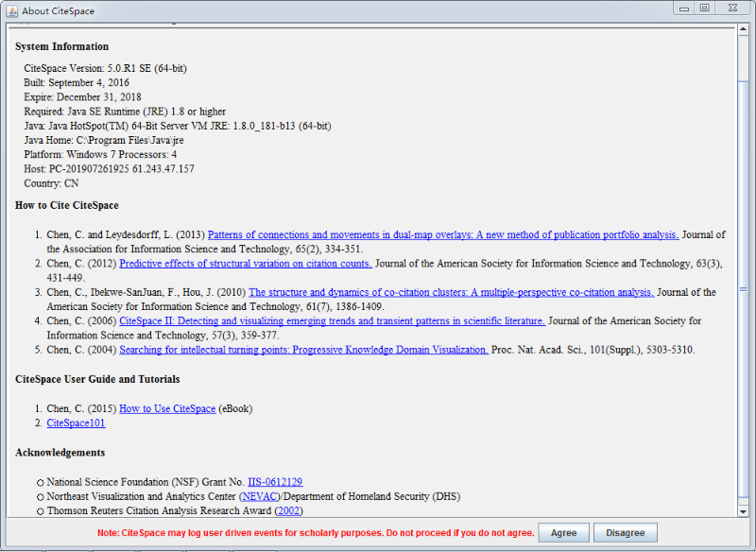This screenshot has height=552, width=756.
Task: Click the Java icon in the title bar
Action: point(12,10)
